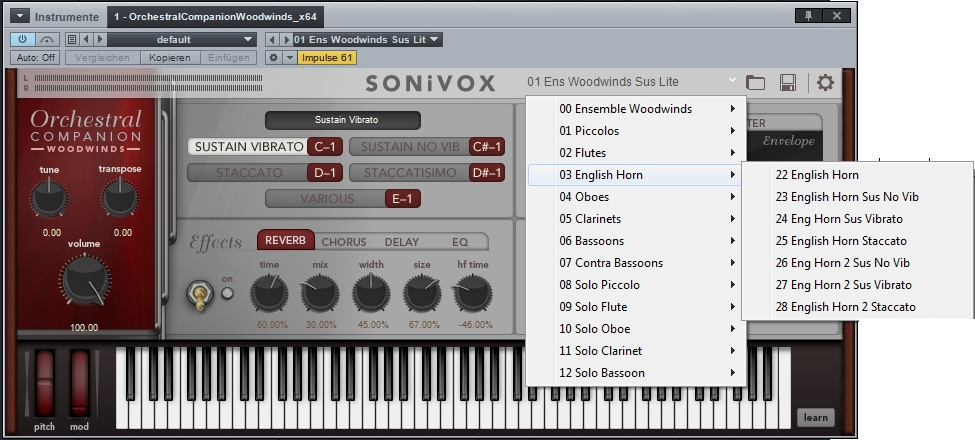Enable STACCATISIMO articulation
Viewport: 975px width, 440px height.
(x=410, y=173)
